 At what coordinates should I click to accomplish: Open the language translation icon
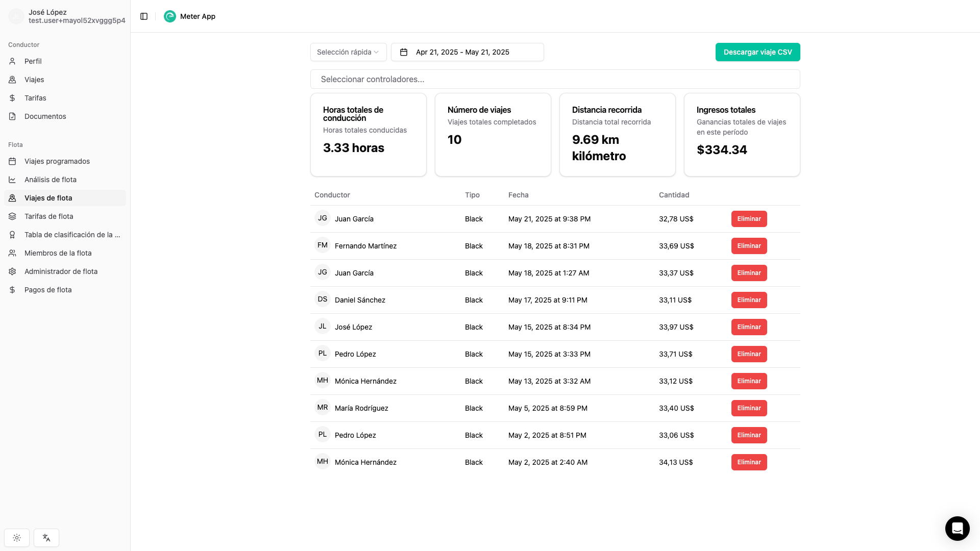click(x=46, y=538)
